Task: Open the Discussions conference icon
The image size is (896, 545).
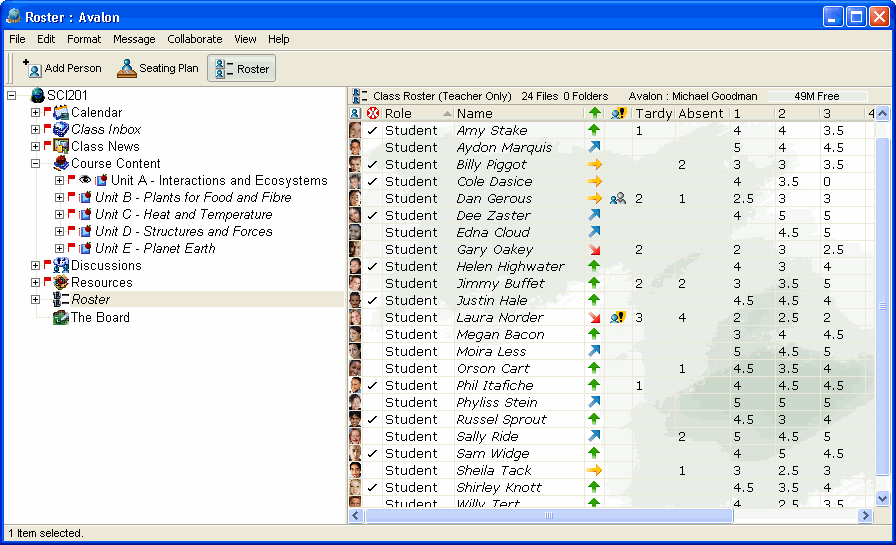Action: coord(61,266)
